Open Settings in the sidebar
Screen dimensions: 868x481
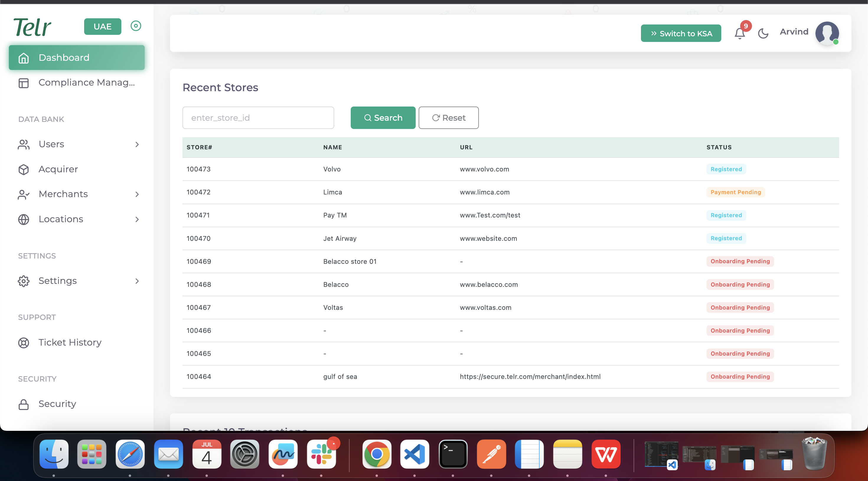[x=77, y=281]
